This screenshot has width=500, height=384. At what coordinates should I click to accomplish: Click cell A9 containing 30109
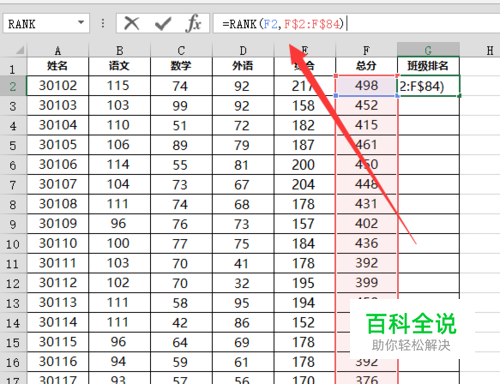pyautogui.click(x=58, y=224)
